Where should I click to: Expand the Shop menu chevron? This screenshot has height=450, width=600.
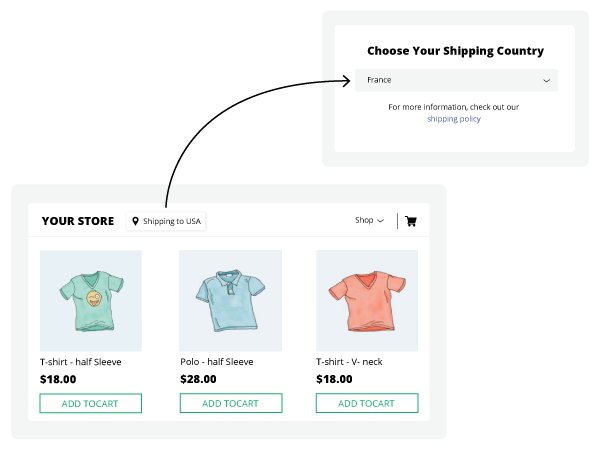click(380, 220)
